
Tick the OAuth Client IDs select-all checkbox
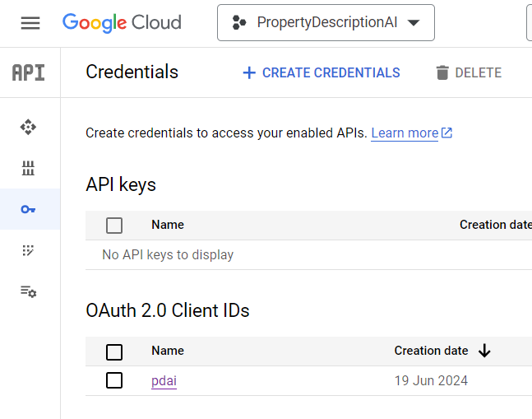pyautogui.click(x=114, y=351)
